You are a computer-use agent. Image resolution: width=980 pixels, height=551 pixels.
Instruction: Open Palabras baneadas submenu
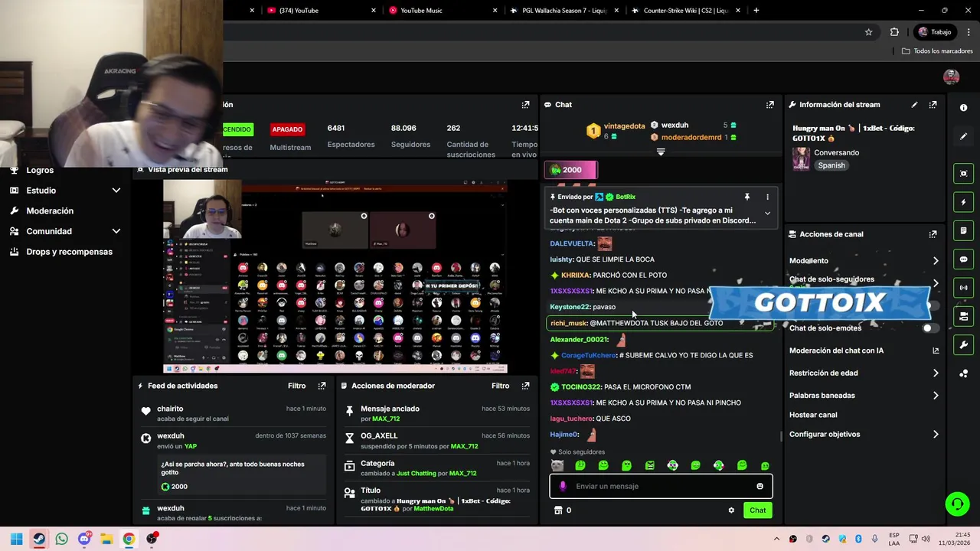[935, 396]
